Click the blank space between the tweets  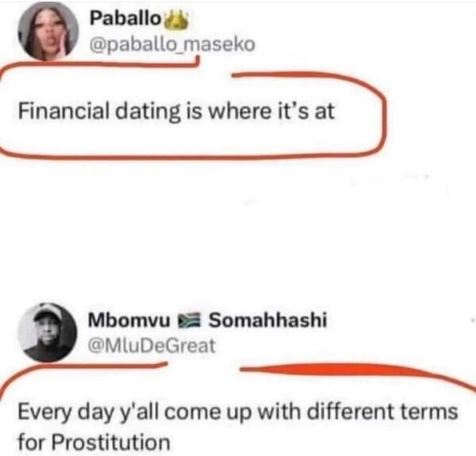point(238,230)
